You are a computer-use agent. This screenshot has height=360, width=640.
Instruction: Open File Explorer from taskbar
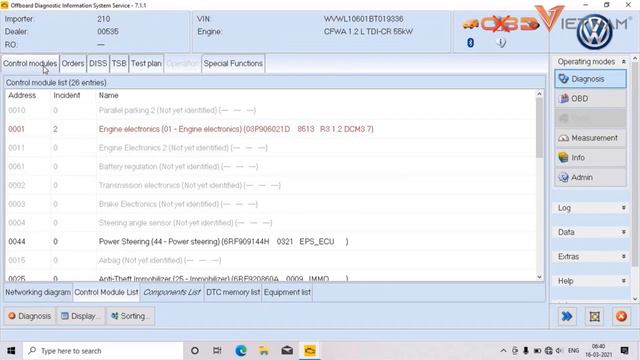(x=264, y=351)
